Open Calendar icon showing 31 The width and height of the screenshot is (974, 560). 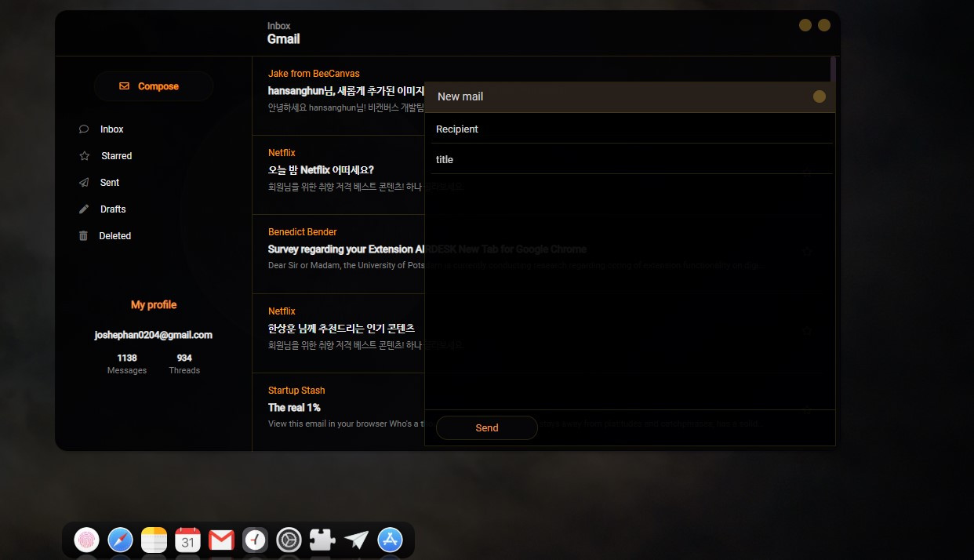(x=187, y=540)
